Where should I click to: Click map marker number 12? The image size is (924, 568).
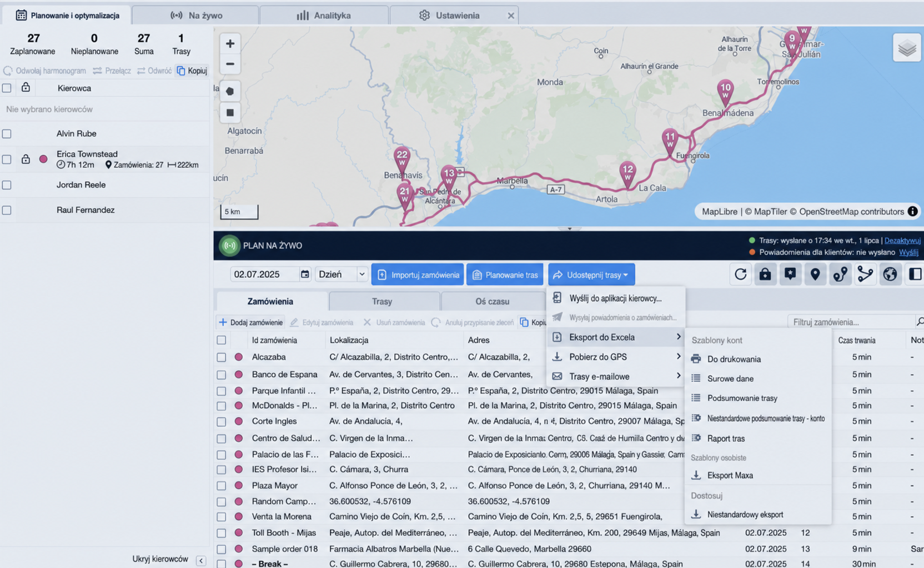coord(627,175)
